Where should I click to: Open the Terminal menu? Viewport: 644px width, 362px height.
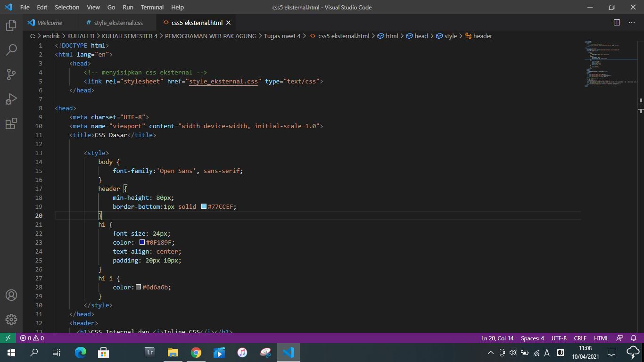(152, 7)
